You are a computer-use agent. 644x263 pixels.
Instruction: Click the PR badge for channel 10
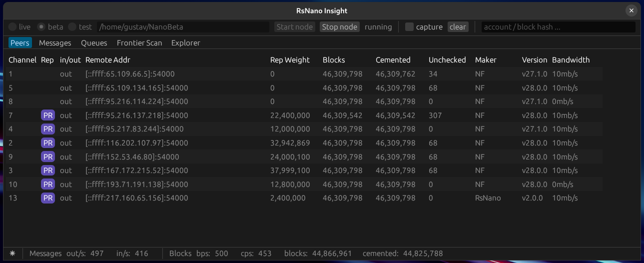pos(48,184)
